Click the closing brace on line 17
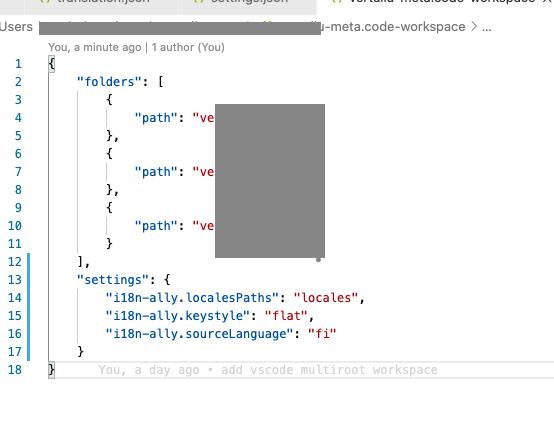This screenshot has height=440, width=554. pyautogui.click(x=81, y=352)
